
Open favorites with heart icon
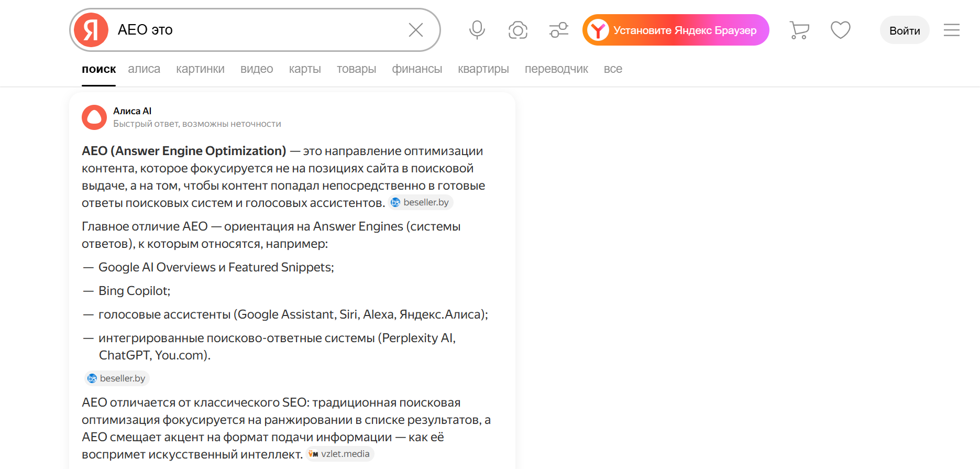[840, 30]
